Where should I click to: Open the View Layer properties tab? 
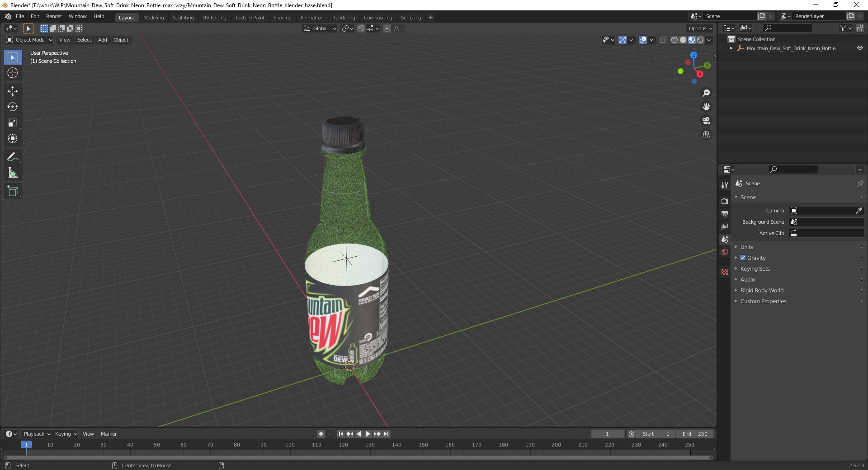tap(725, 226)
